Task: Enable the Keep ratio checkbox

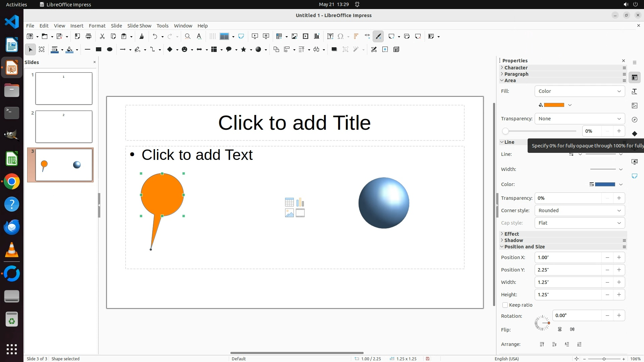Action: point(505,305)
